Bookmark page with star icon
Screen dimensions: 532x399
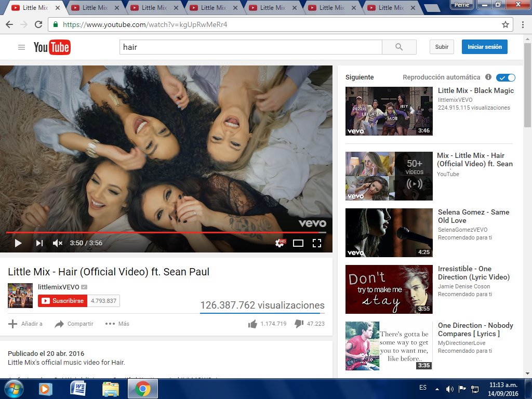click(x=505, y=24)
